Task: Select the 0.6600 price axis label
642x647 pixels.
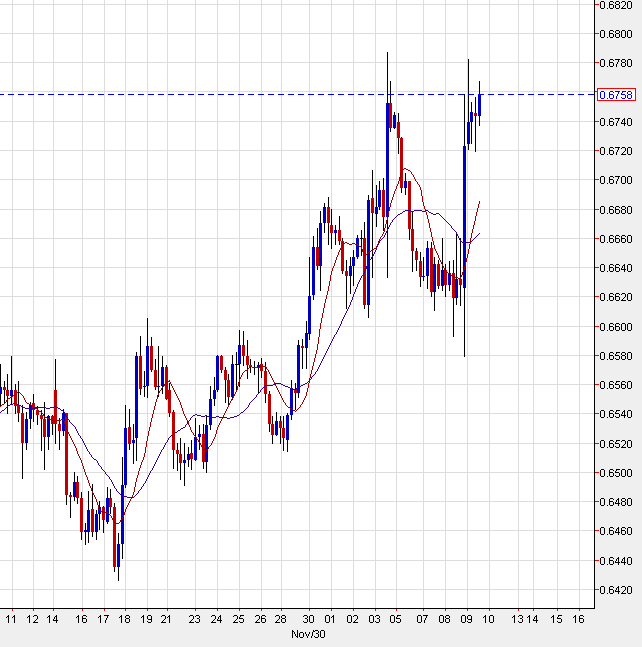Action: click(x=616, y=326)
